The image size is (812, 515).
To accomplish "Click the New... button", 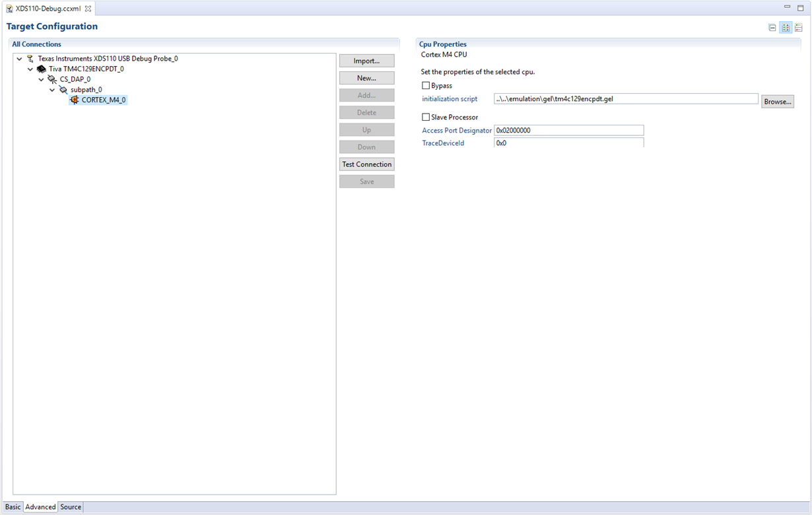I will [x=366, y=78].
